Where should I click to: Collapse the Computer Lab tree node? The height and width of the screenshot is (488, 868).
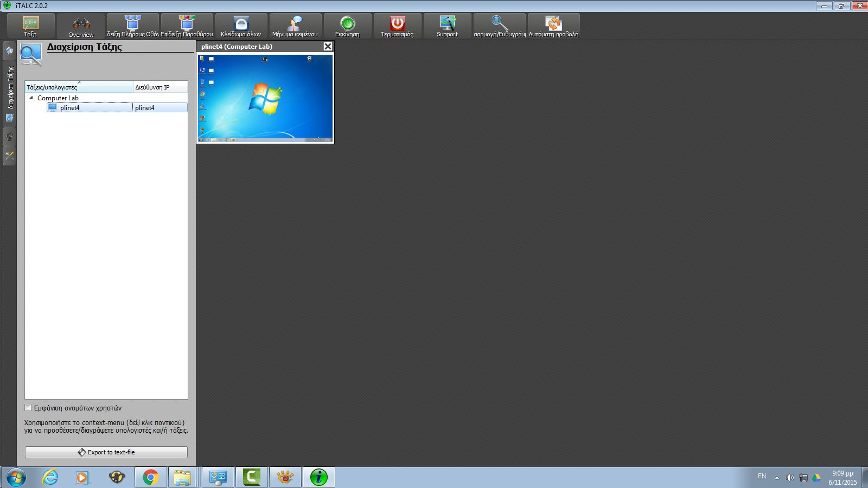31,98
